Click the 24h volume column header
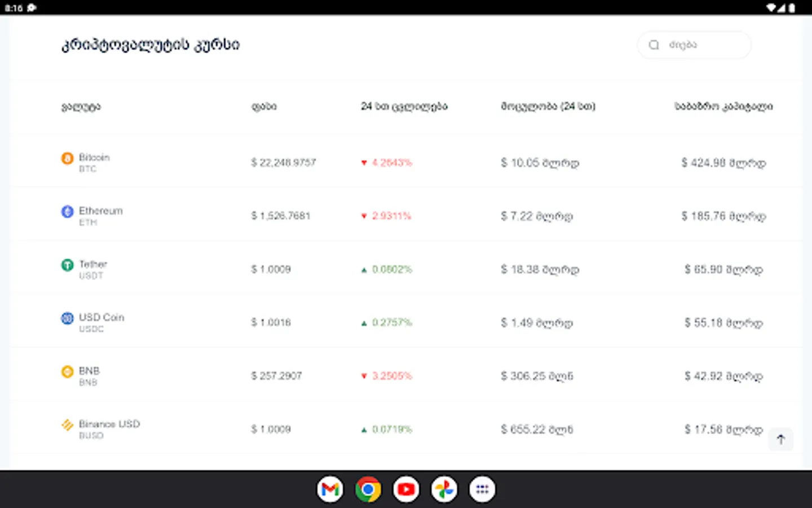The height and width of the screenshot is (508, 812). 548,106
